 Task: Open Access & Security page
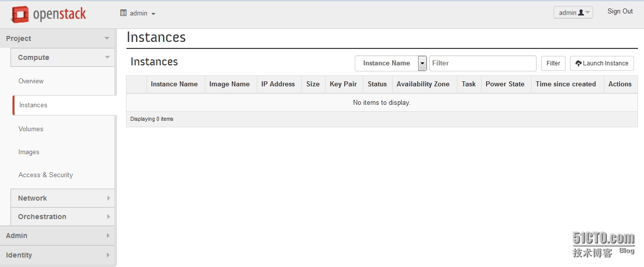(x=45, y=175)
